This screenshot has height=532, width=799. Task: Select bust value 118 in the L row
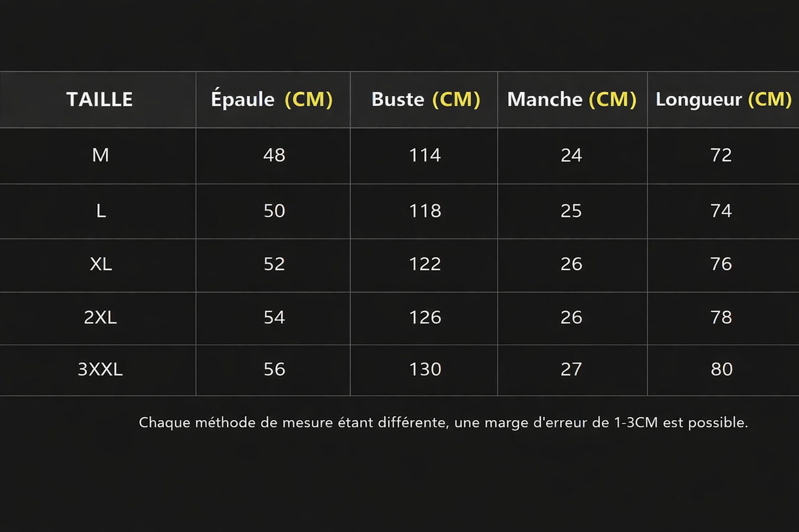coord(425,211)
